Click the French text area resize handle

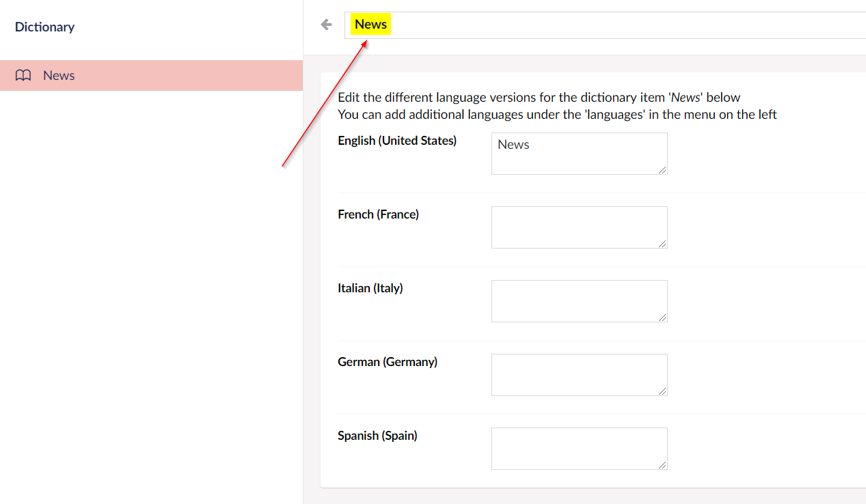[662, 243]
